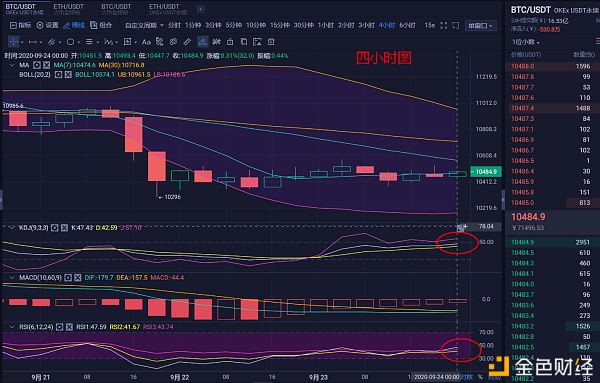Collapse the MACD pane chevron
Viewport: 600px width, 383px height.
pyautogui.click(x=12, y=277)
